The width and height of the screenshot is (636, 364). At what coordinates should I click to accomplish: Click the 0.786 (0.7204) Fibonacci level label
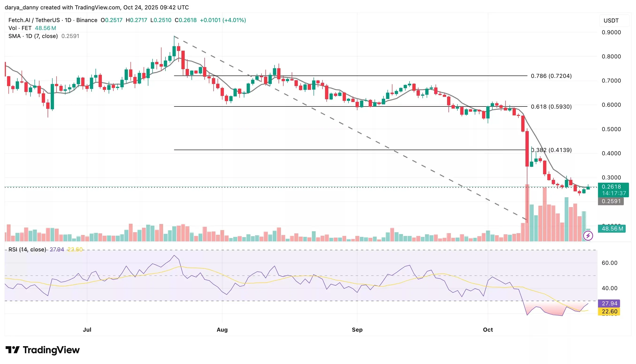(x=551, y=76)
